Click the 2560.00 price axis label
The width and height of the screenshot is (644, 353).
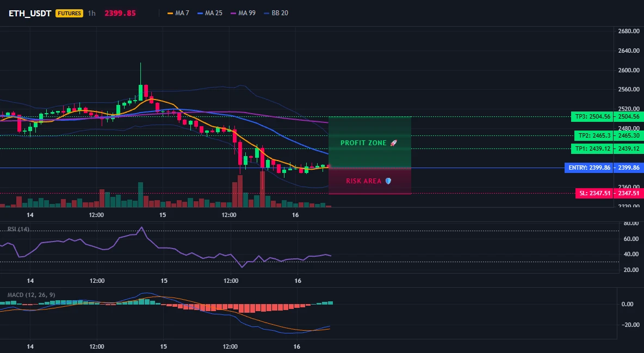[629, 89]
